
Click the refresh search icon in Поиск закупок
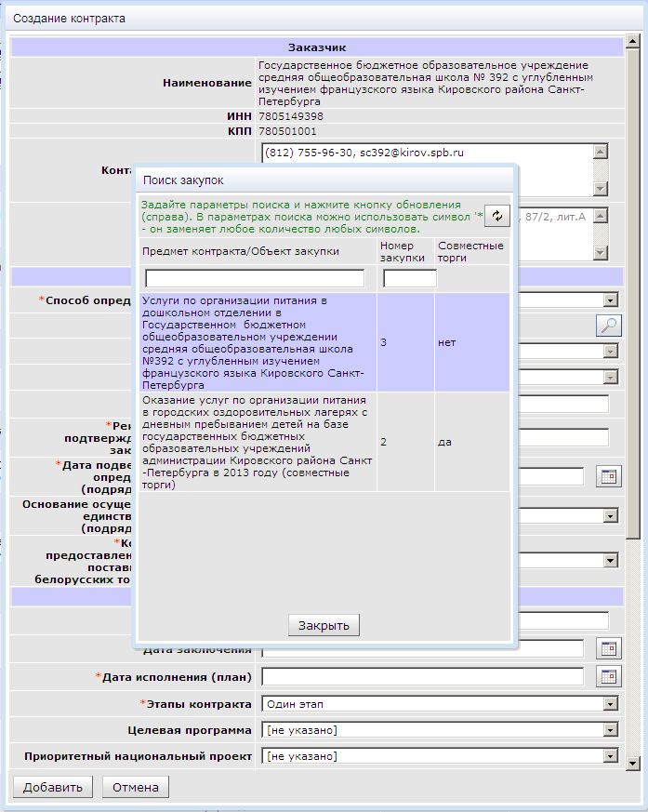coord(496,216)
